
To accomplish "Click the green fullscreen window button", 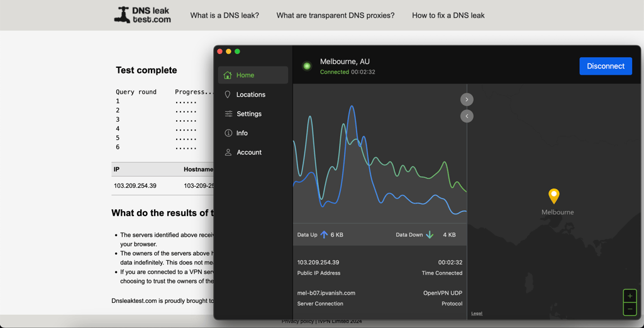I will click(x=237, y=52).
